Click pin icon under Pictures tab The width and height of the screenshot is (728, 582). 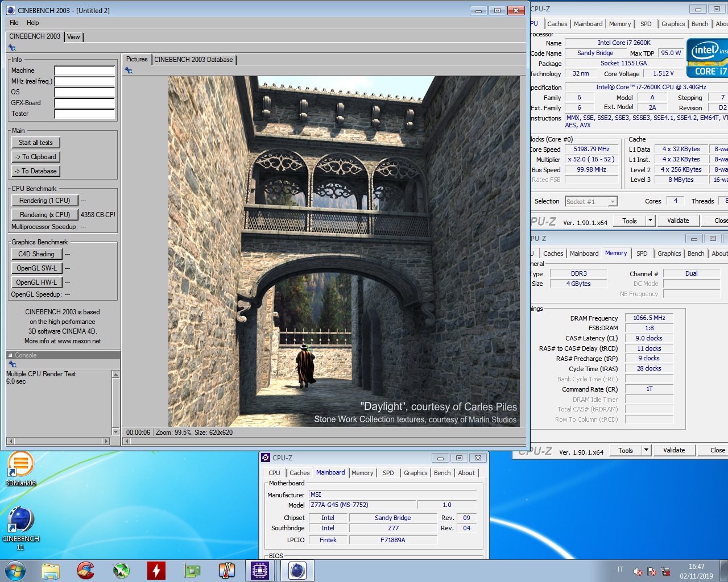pos(129,70)
